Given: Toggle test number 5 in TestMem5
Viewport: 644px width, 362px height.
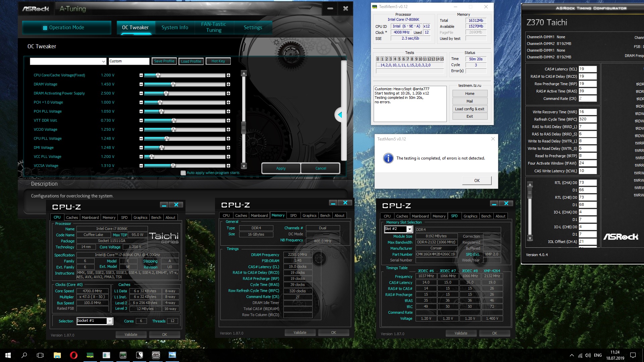Looking at the screenshot, I should click(399, 59).
